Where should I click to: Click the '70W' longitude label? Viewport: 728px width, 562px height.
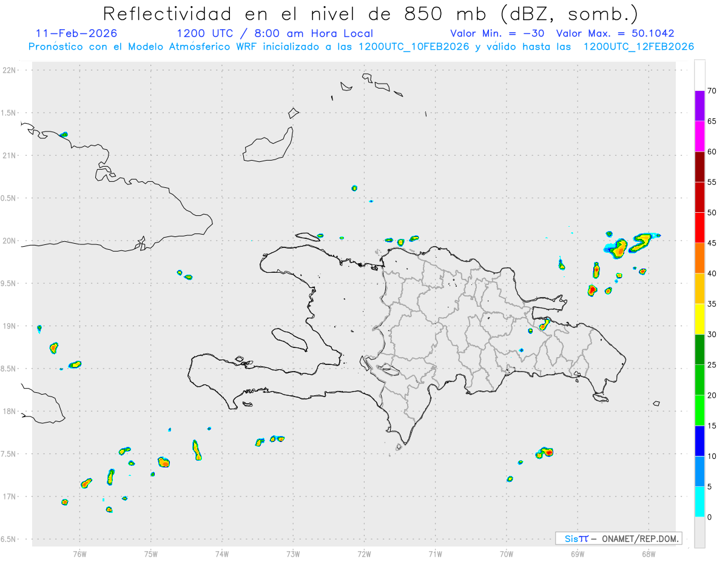[x=507, y=553]
